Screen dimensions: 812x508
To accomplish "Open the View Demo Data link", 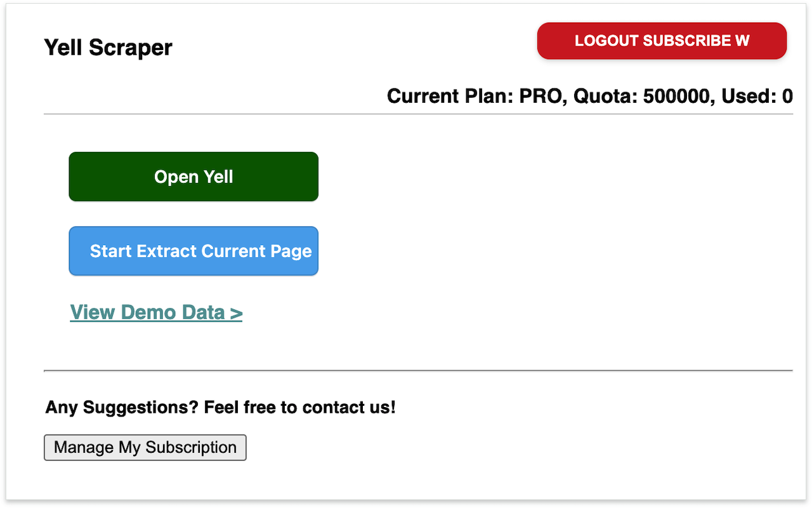I will coord(156,312).
